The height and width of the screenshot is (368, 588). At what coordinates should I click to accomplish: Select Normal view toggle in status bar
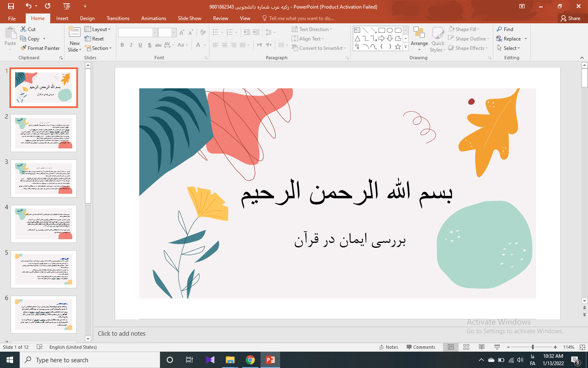pyautogui.click(x=451, y=347)
